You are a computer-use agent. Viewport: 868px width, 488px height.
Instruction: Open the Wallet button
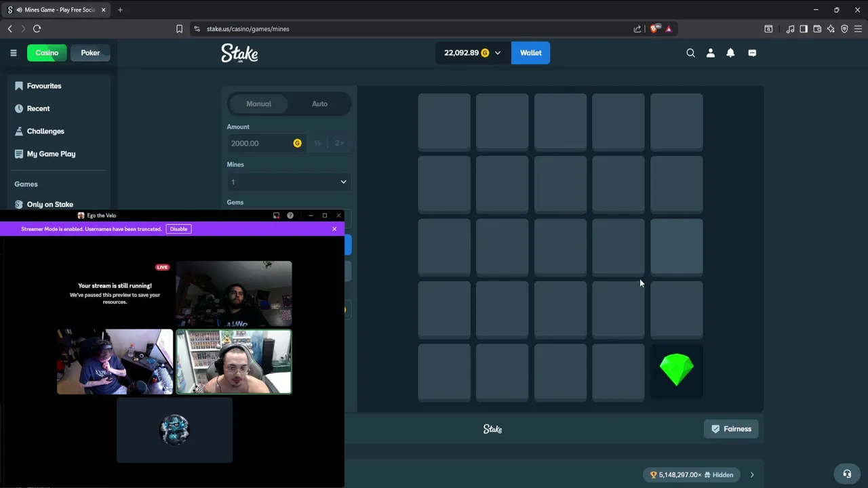point(530,53)
